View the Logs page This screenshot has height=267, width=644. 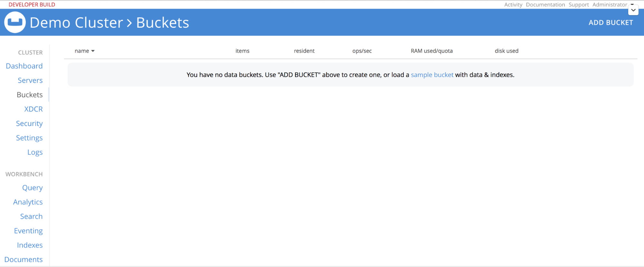(35, 152)
